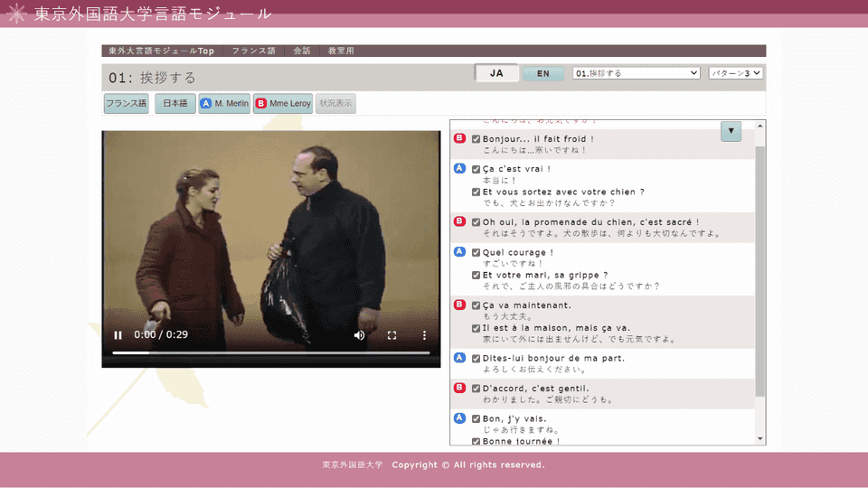This screenshot has width=868, height=488.
Task: Enter video fullscreen mode
Action: click(x=392, y=335)
